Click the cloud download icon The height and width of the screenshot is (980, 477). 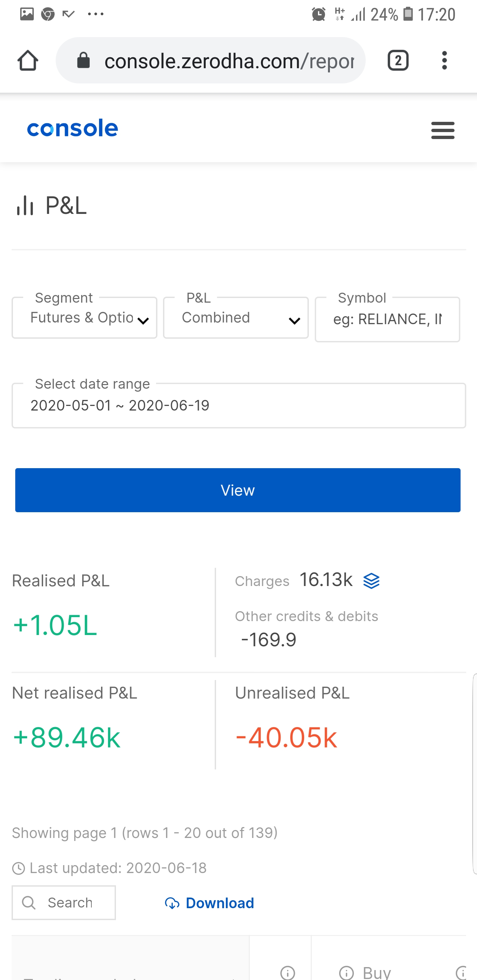point(172,903)
